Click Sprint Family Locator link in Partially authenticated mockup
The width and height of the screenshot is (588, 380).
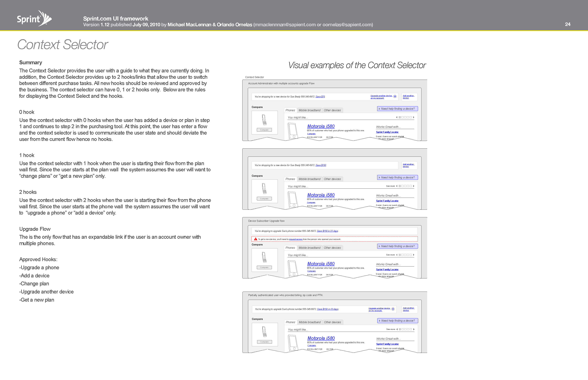click(387, 344)
